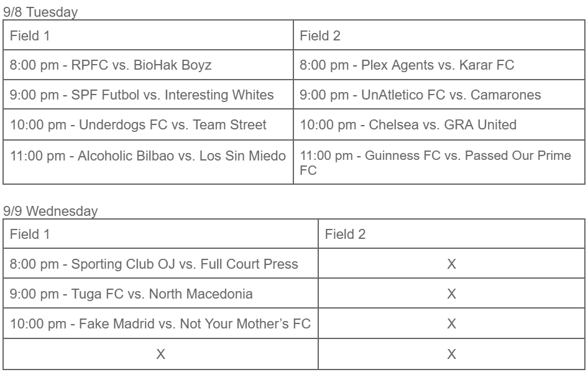Select UnAtletico FC vs. Camarones cell
This screenshot has width=588, height=372.
(x=439, y=95)
